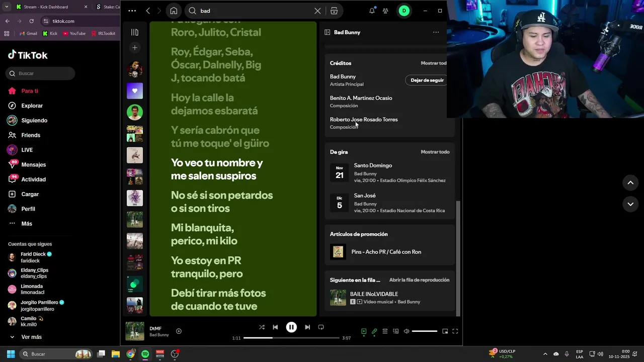Open Spotify from Windows taskbar
The width and height of the screenshot is (644, 362).
tap(145, 354)
